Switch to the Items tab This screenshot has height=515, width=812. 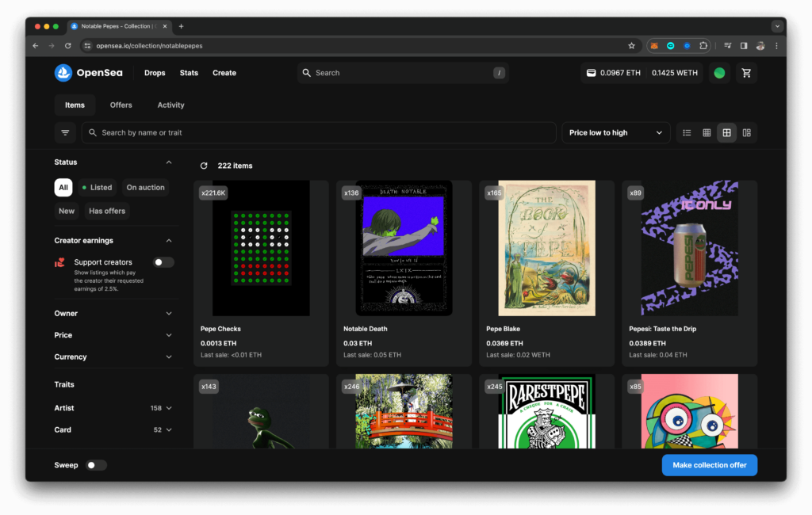[x=75, y=105]
